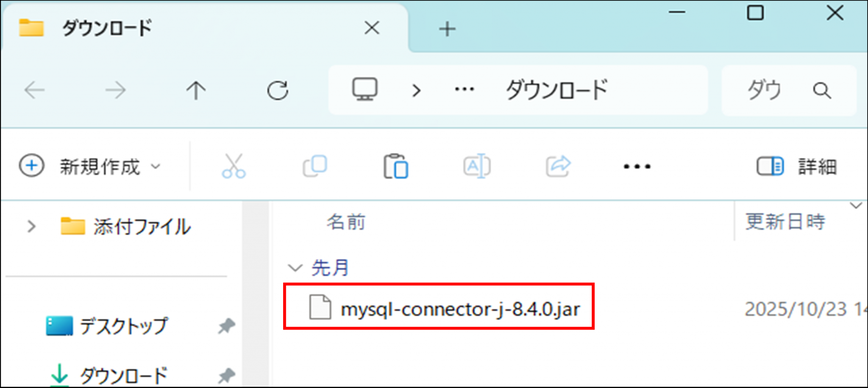868x388 pixels.
Task: Click the Share icon
Action: (558, 166)
